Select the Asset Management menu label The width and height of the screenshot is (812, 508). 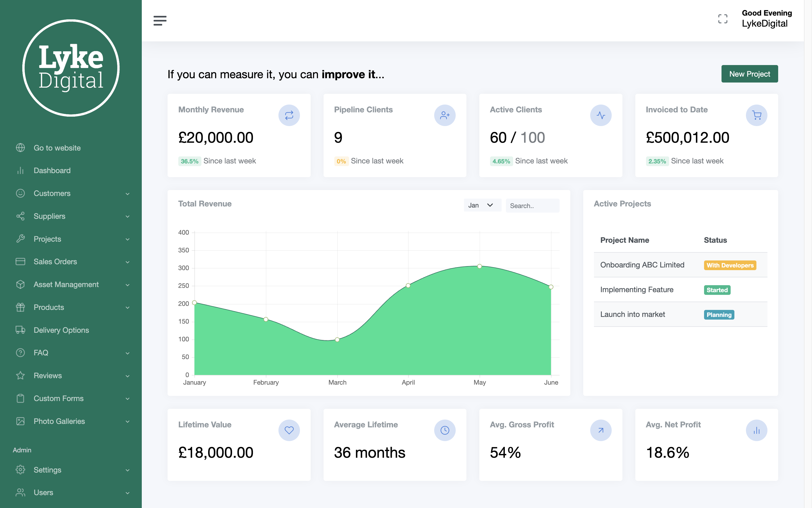[66, 284]
